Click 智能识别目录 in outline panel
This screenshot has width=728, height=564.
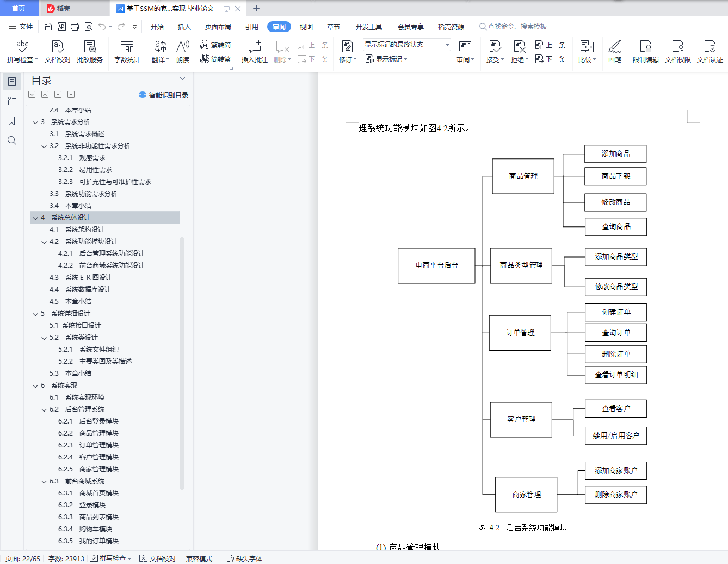(164, 95)
